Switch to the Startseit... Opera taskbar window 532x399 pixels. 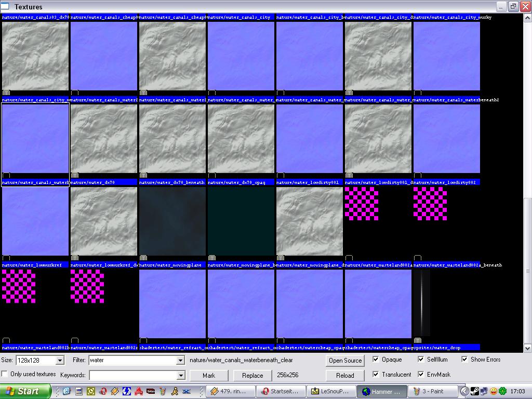pos(281,391)
